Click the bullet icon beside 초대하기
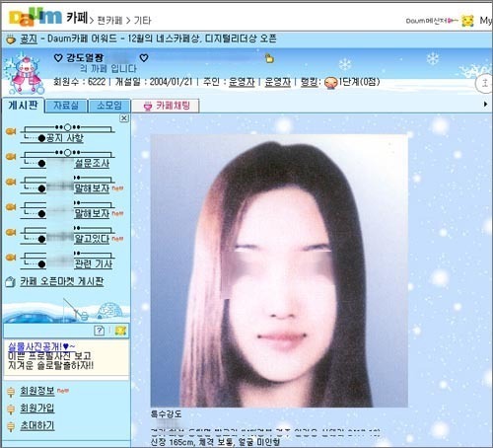493x448 pixels. tap(11, 426)
